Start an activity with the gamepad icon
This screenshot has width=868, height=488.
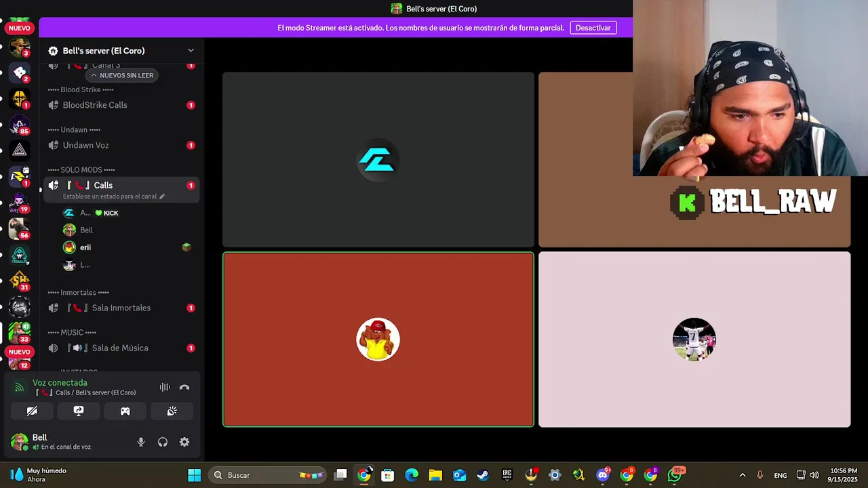pyautogui.click(x=125, y=411)
